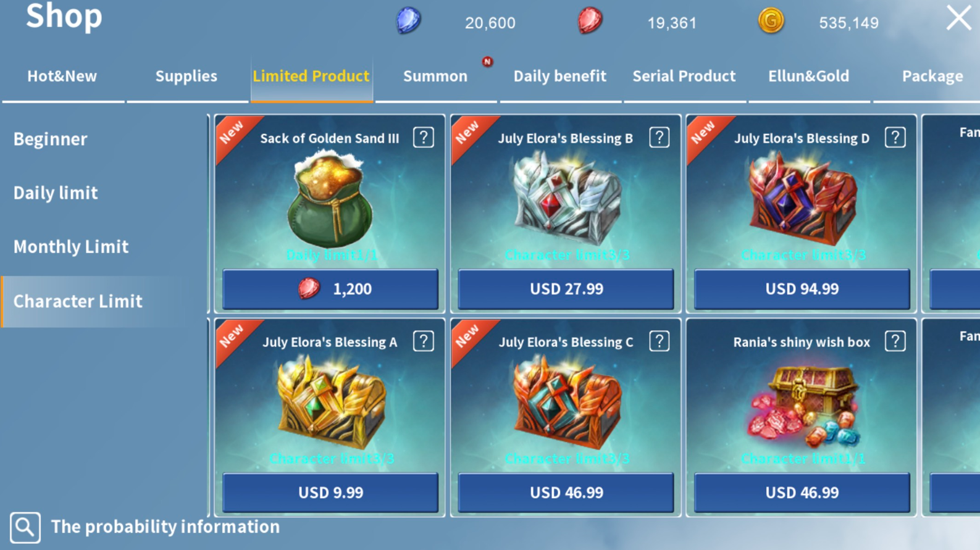Screen dimensions: 980x550
Task: Go to Ellun&Gold tab
Action: 808,76
